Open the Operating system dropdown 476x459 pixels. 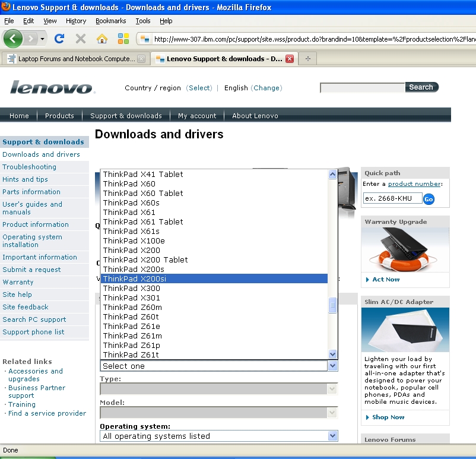[218, 436]
